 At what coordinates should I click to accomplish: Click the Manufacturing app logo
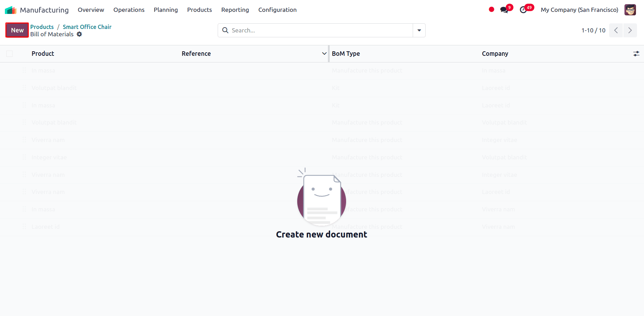[x=10, y=9]
